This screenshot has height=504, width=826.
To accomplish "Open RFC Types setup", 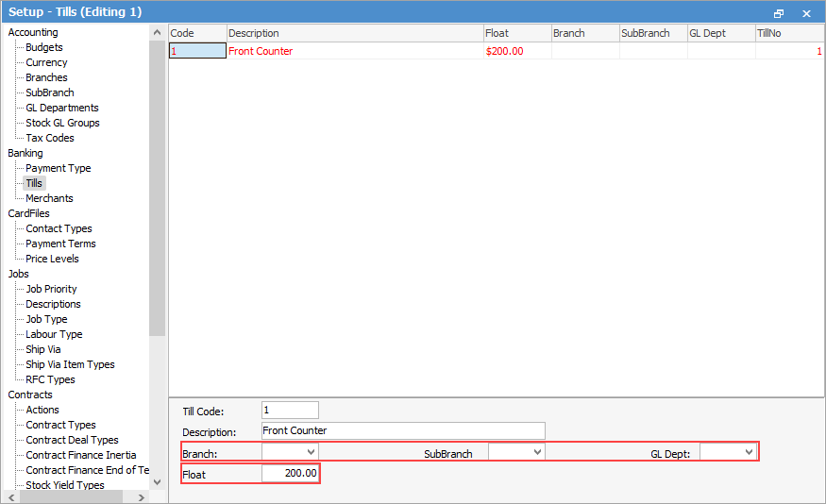I will [x=50, y=379].
